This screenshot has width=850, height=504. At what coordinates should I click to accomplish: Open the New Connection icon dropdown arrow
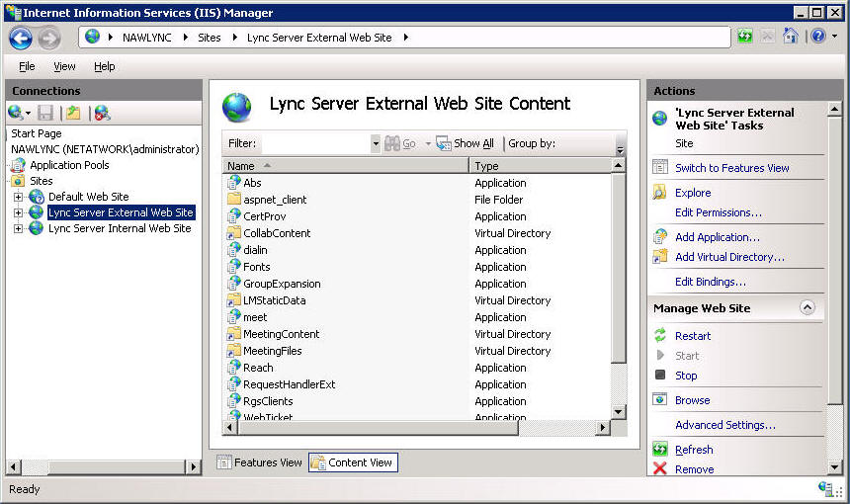(29, 114)
